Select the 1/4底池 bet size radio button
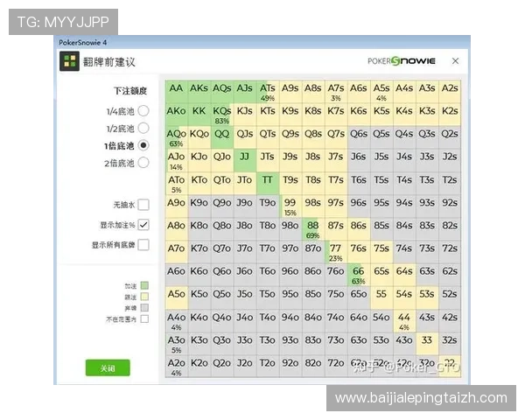Image resolution: width=525 pixels, height=420 pixels. tap(143, 110)
